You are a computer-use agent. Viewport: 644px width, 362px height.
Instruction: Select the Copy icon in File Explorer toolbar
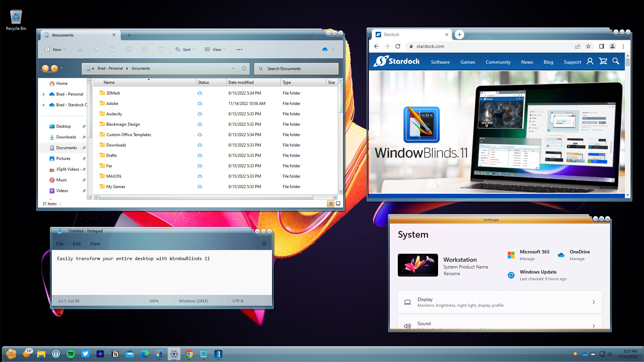tap(96, 49)
